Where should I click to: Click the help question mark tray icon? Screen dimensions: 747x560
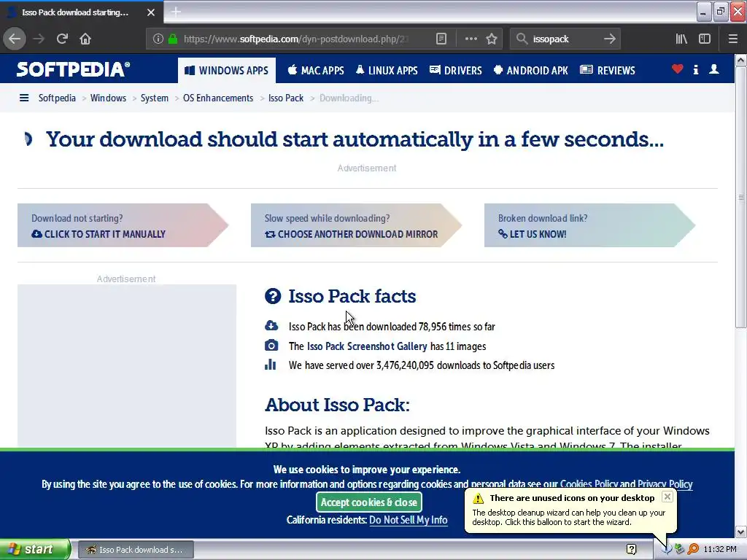pos(631,550)
